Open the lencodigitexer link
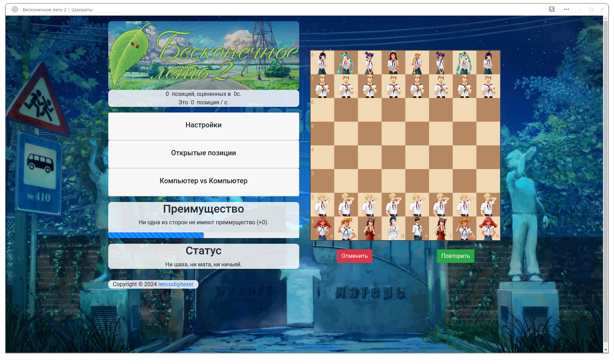614x364 pixels. tap(176, 284)
